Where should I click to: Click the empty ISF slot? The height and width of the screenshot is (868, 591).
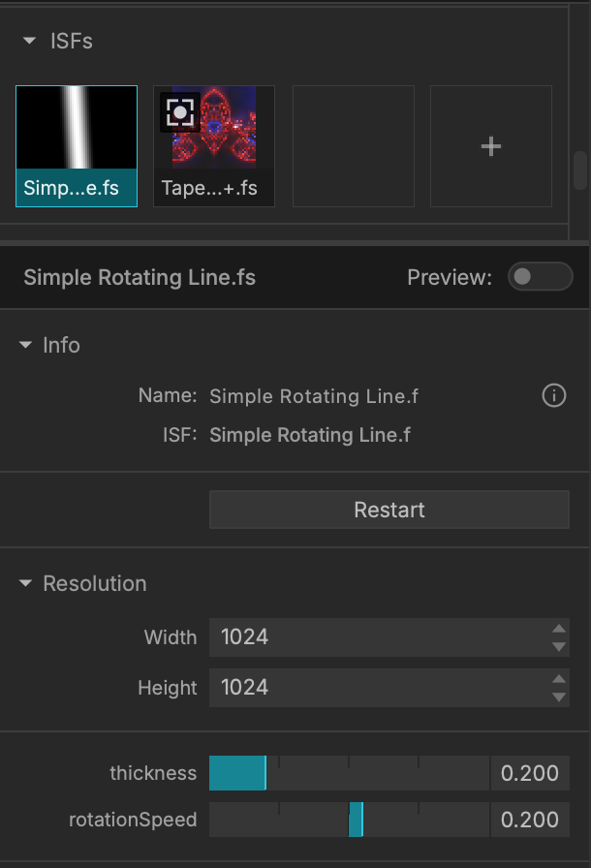tap(353, 146)
